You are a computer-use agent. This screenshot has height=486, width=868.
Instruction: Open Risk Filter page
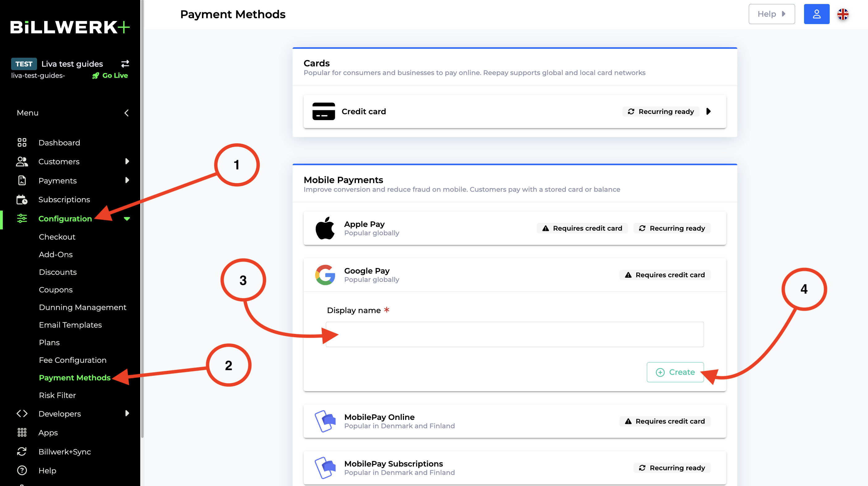57,395
